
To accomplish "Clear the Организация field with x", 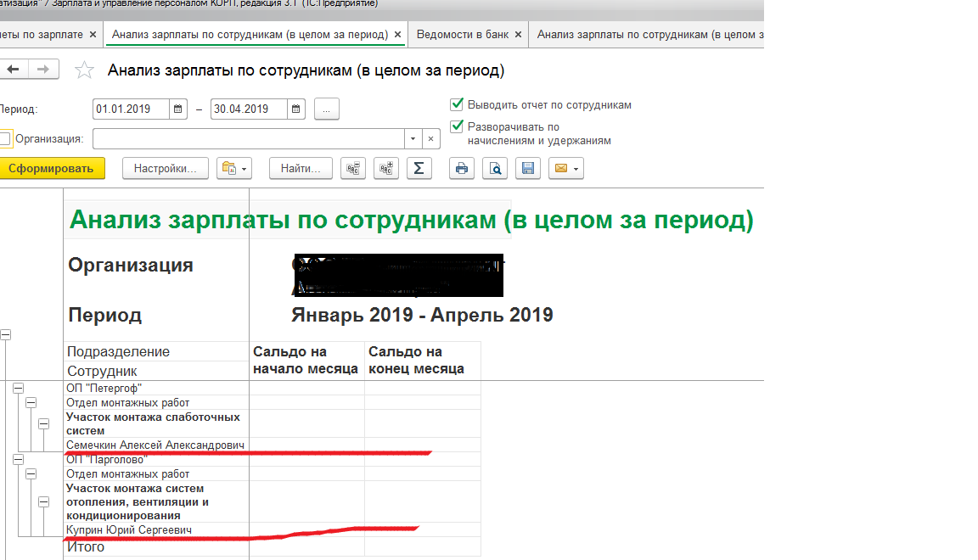I will click(x=430, y=138).
